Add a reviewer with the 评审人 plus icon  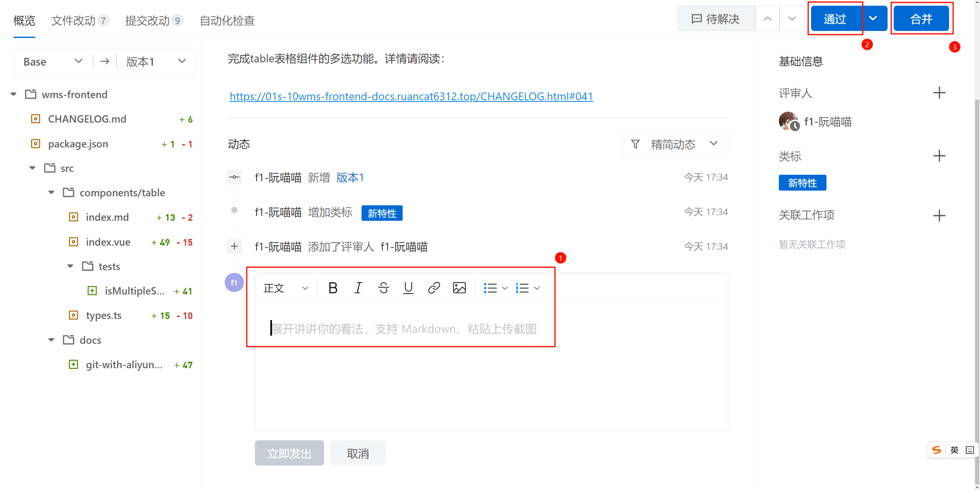pos(939,93)
